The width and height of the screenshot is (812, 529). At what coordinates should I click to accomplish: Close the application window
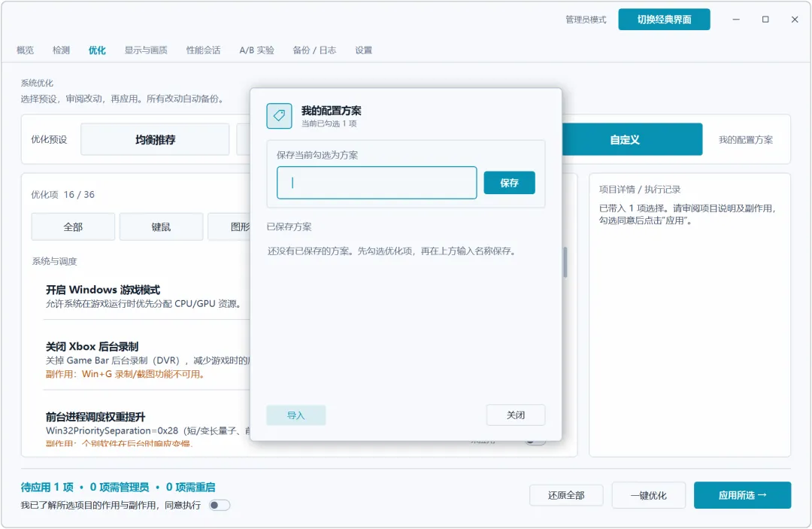[795, 20]
